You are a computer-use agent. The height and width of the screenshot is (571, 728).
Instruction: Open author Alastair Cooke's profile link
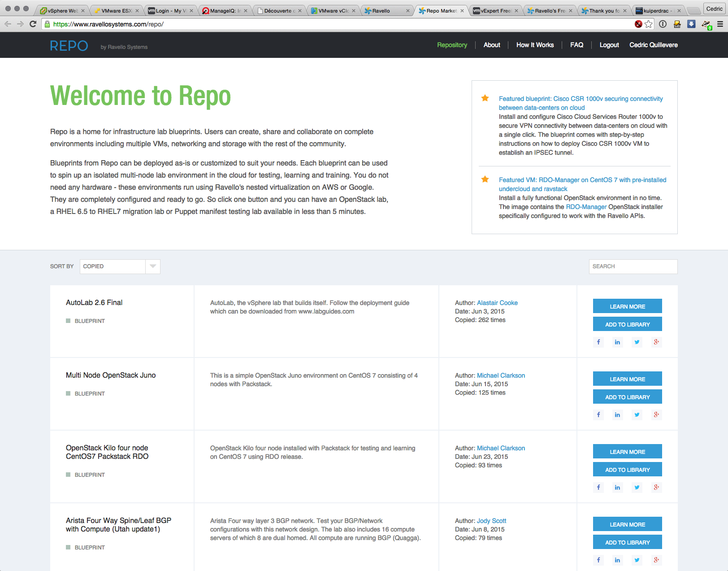coord(497,303)
